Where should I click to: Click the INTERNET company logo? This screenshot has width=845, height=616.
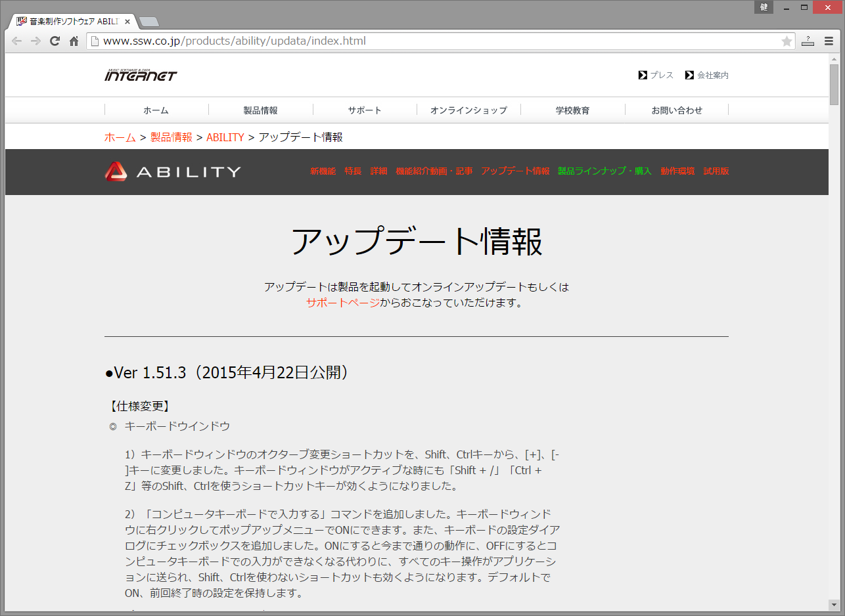coord(141,76)
